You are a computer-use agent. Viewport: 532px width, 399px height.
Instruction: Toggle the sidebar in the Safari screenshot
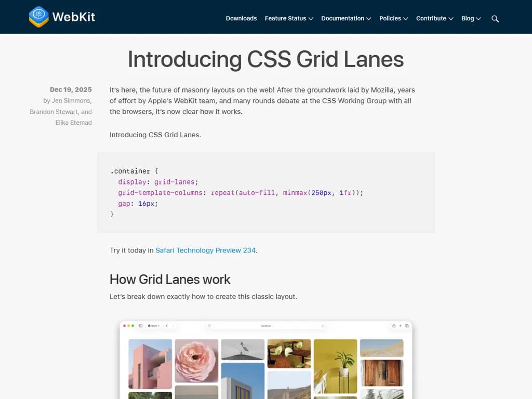(139, 325)
